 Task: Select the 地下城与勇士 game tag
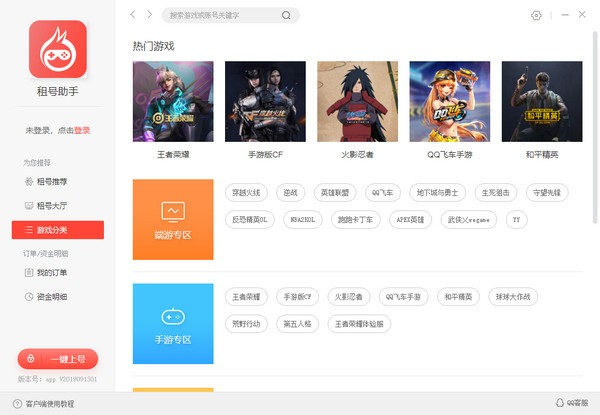click(x=437, y=192)
